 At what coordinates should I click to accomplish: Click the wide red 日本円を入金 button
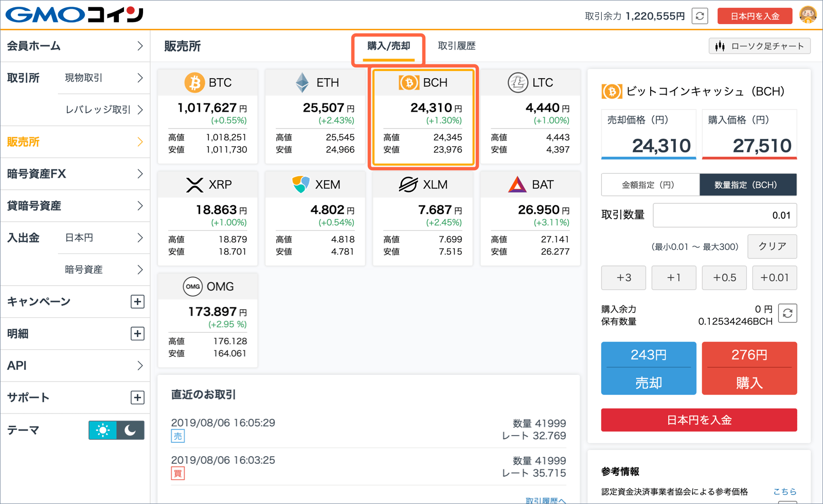pyautogui.click(x=699, y=420)
